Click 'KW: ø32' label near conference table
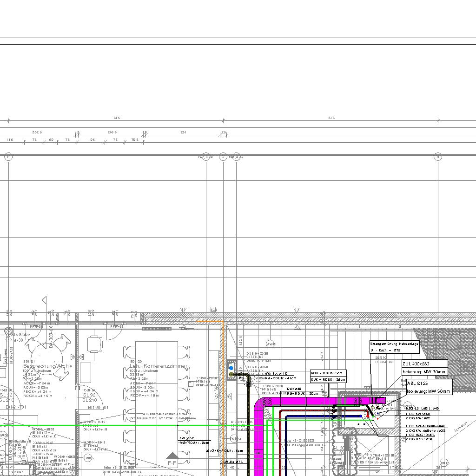Screen dimensions: 476x476 click(x=187, y=438)
